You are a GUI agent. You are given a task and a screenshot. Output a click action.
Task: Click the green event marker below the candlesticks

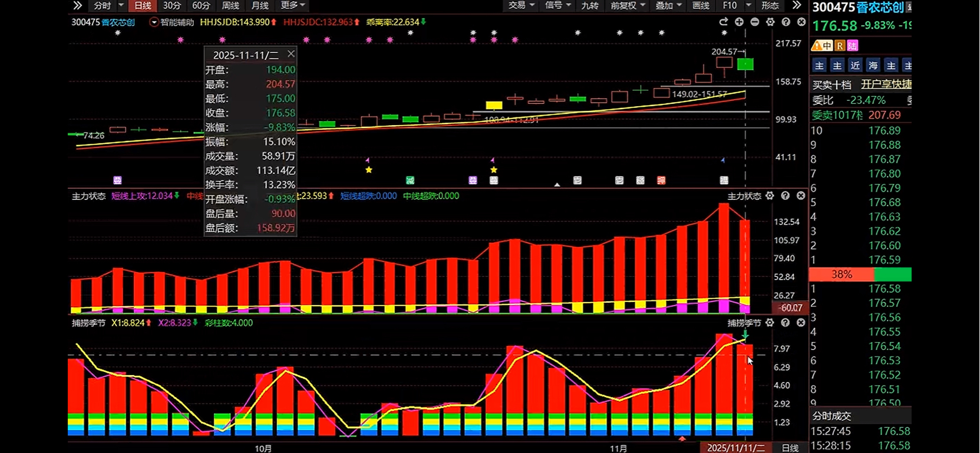click(410, 180)
